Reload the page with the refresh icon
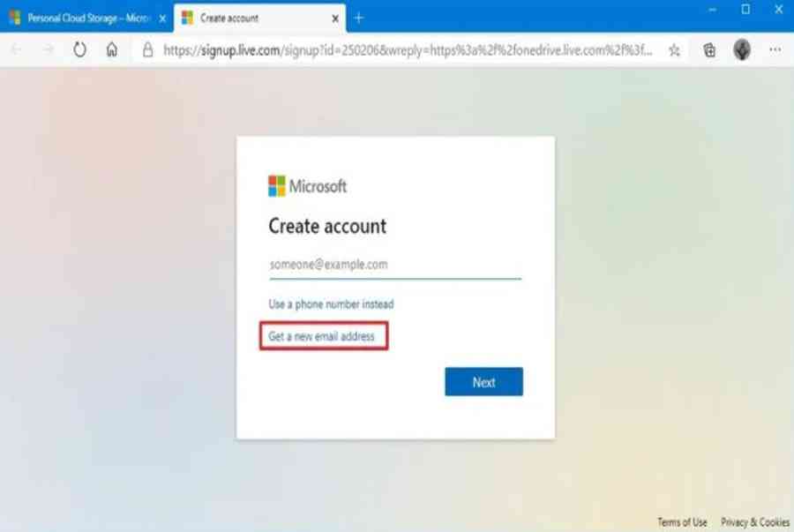 [79, 49]
